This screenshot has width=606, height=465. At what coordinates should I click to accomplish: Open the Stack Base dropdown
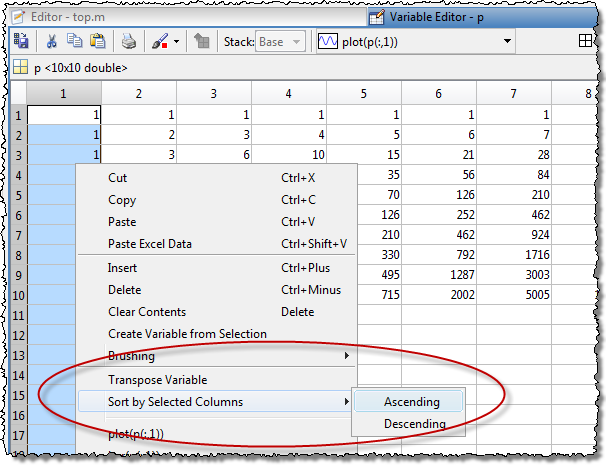point(279,41)
